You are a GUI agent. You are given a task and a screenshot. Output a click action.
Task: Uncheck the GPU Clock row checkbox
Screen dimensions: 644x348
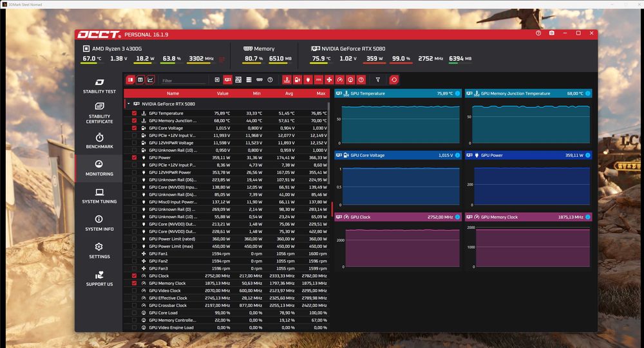[x=135, y=276]
